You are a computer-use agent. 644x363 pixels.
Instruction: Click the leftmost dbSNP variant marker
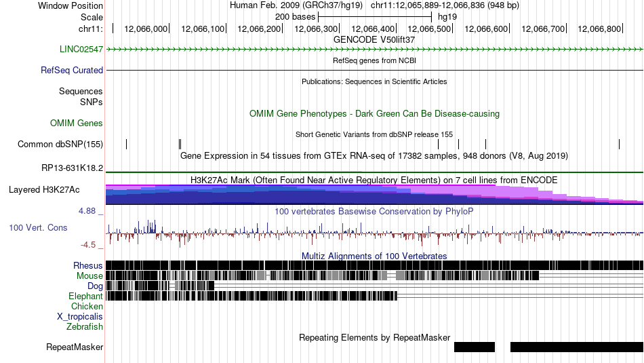[127, 145]
